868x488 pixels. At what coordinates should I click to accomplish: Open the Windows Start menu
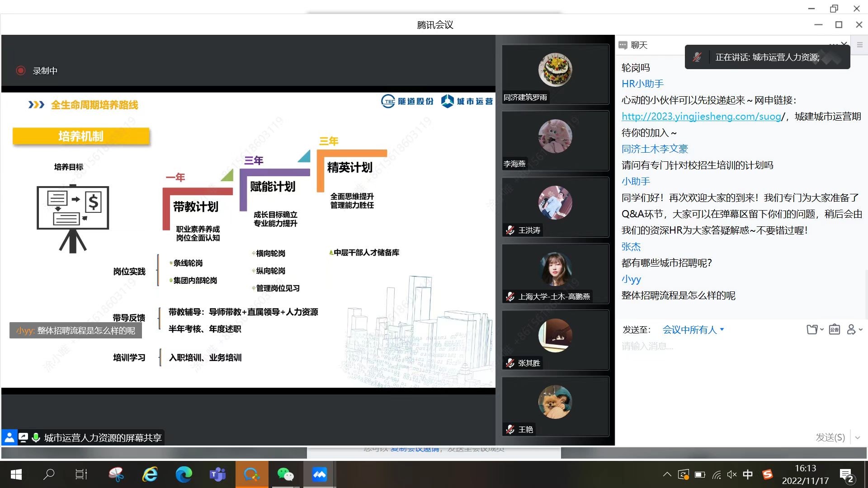tap(16, 474)
